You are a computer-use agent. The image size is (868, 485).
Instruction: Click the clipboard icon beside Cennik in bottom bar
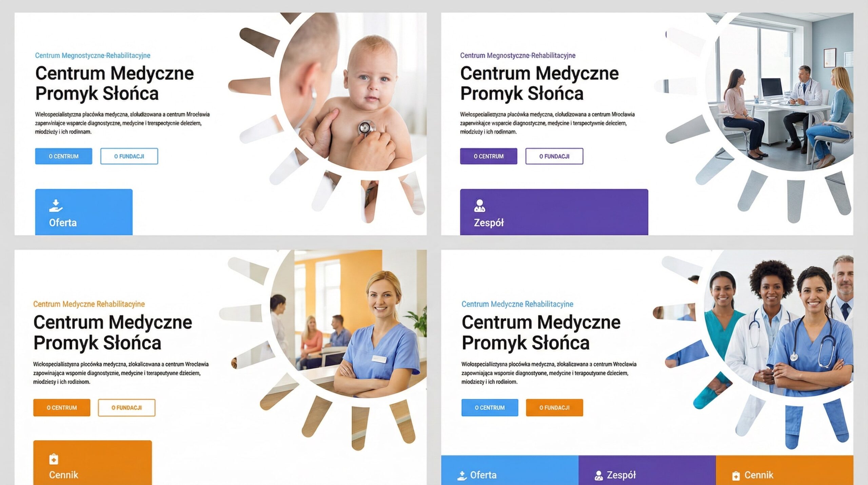tap(736, 476)
